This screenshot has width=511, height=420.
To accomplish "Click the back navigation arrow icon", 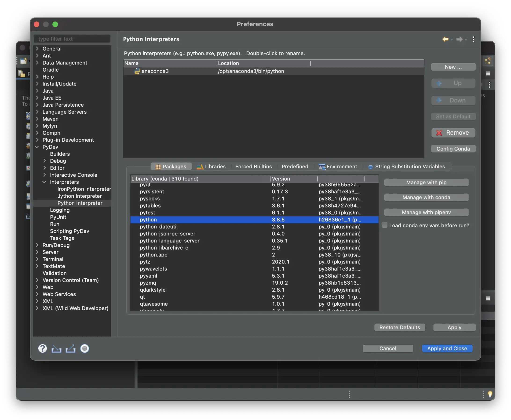I will (x=445, y=39).
